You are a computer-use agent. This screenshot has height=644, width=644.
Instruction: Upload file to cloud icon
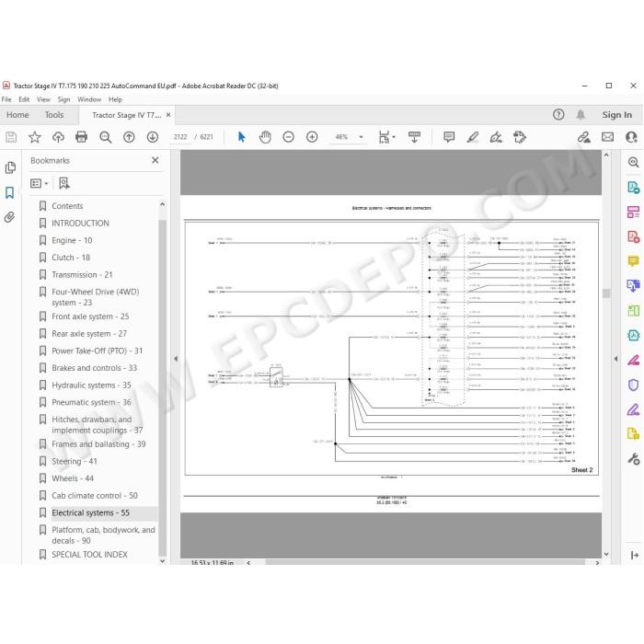pyautogui.click(x=58, y=137)
